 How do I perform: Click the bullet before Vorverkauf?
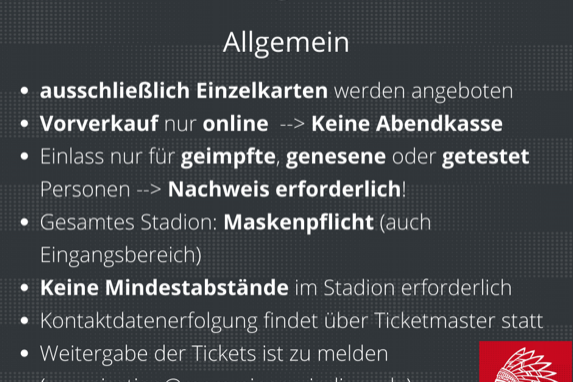[24, 124]
